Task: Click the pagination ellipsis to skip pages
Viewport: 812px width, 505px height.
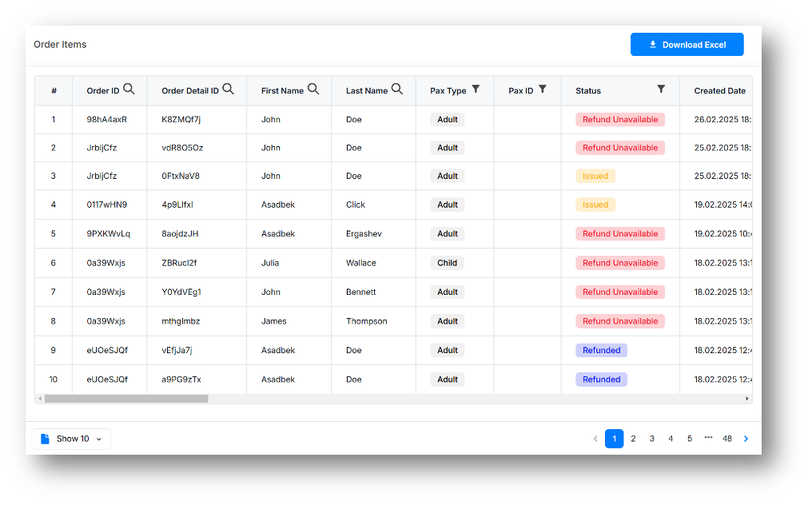Action: tap(708, 439)
